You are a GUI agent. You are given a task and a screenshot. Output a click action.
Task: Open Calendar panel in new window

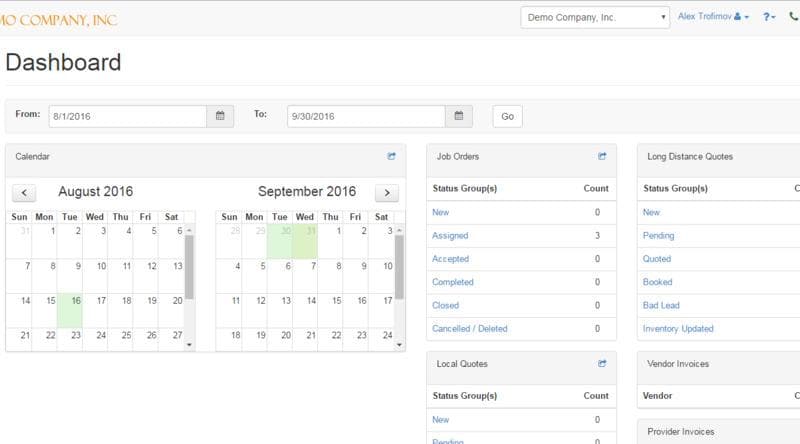tap(392, 156)
